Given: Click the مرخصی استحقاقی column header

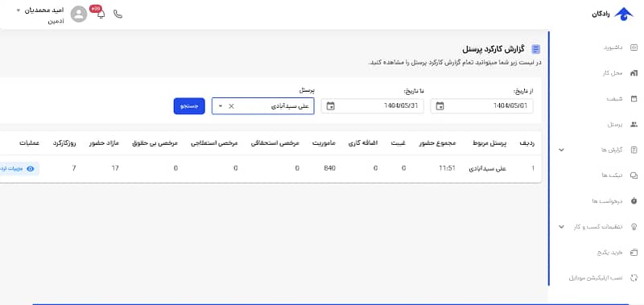Looking at the screenshot, I should tap(275, 143).
